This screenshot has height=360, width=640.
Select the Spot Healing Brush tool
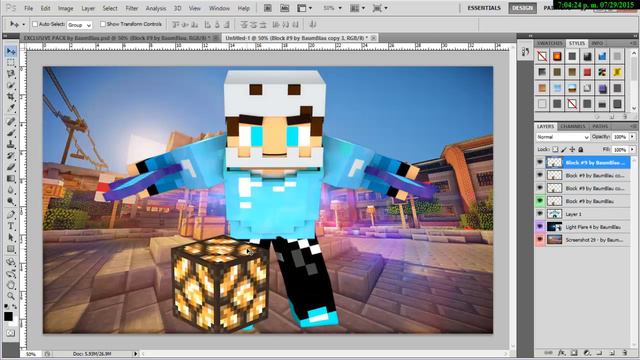[11, 121]
